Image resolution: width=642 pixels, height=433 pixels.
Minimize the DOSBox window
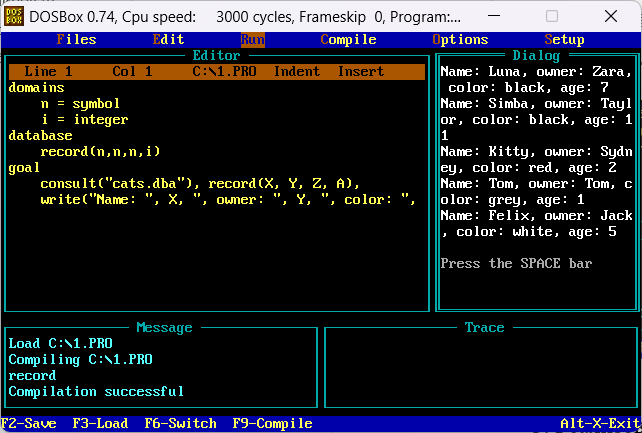[x=494, y=16]
